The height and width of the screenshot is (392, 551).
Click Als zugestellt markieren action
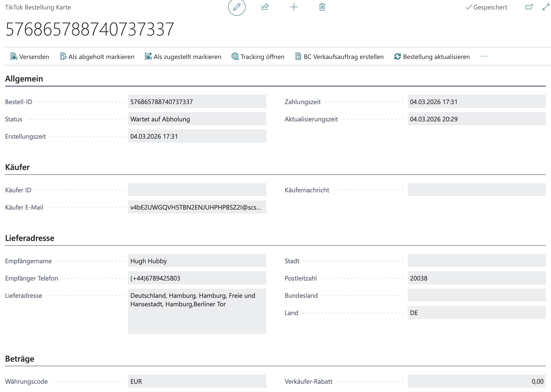click(x=183, y=57)
